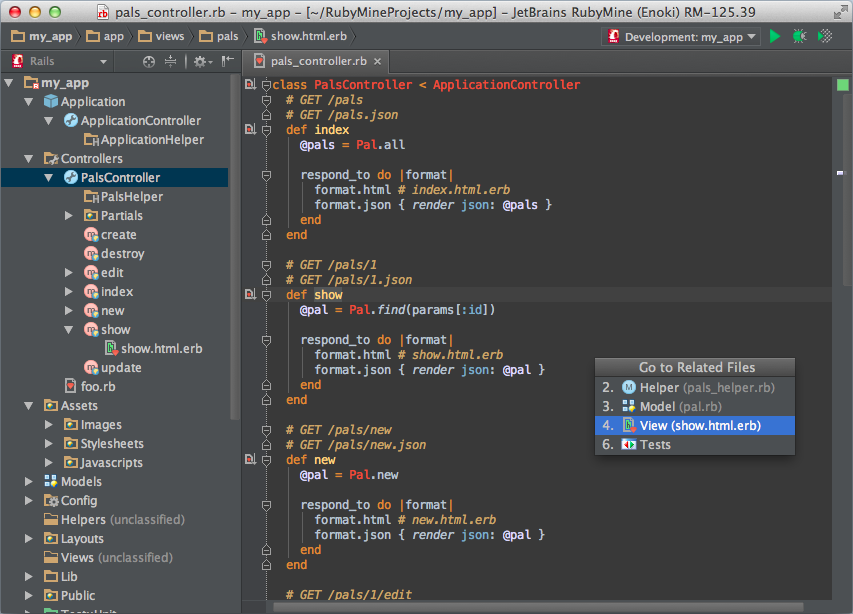Click the green inspection status indicator square
Image resolution: width=853 pixels, height=614 pixels.
coord(841,85)
